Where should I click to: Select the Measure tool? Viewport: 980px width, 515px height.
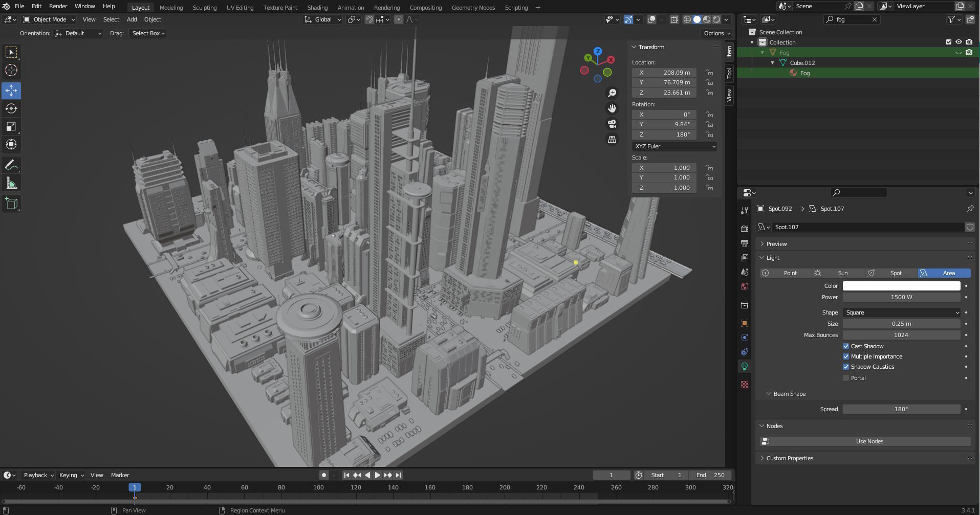coord(11,183)
